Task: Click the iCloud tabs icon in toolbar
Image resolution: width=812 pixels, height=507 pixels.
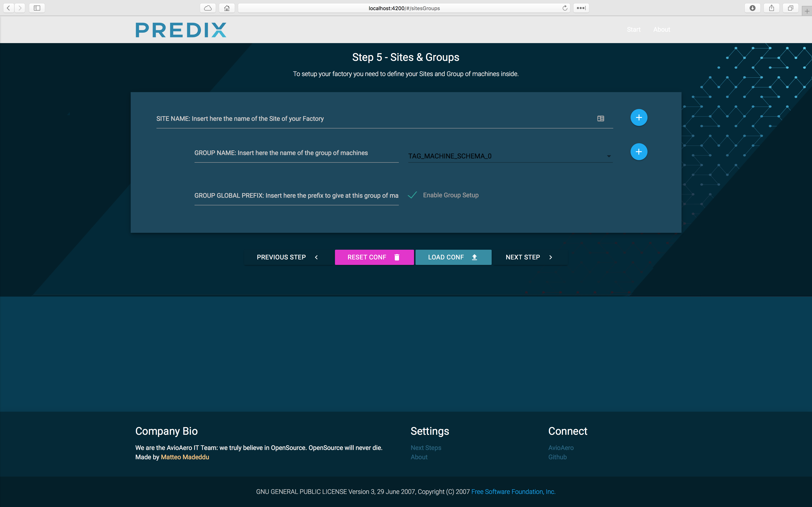Action: point(208,8)
